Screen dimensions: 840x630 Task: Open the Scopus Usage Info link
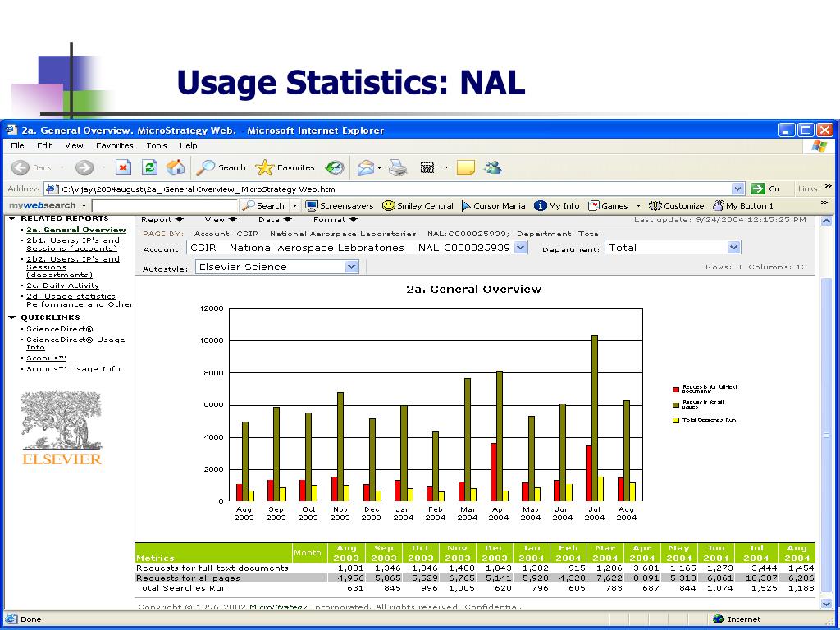[73, 368]
